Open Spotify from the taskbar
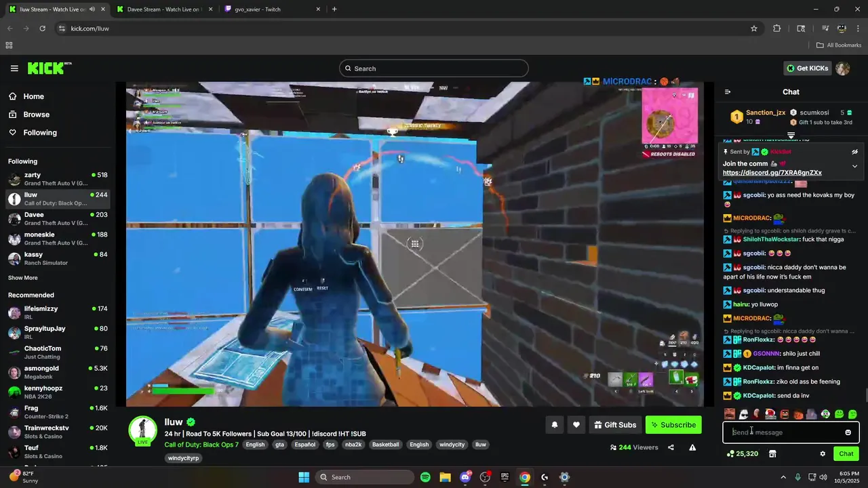This screenshot has width=868, height=488. coord(425,477)
